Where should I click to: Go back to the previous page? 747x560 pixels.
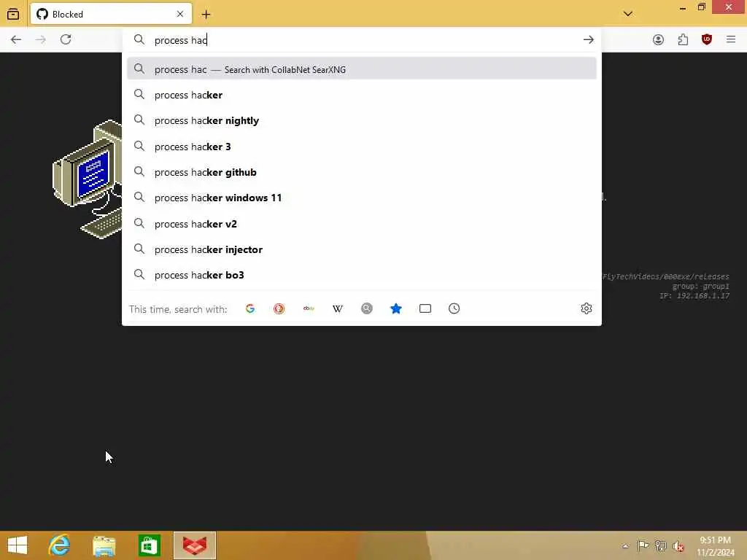16,39
